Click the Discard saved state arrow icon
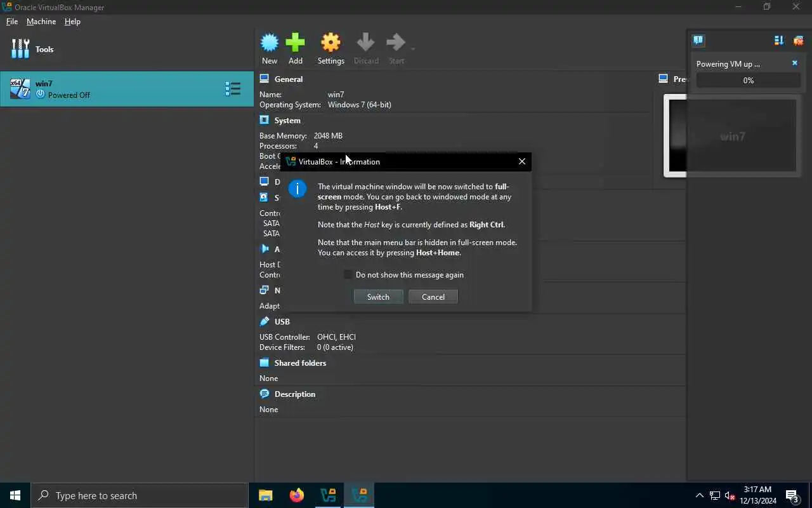This screenshot has height=508, width=812. tap(365, 43)
